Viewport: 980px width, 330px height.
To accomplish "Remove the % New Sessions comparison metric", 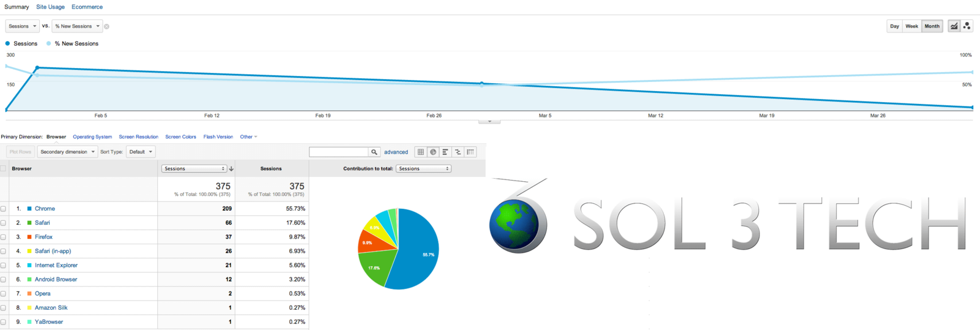I will (107, 26).
